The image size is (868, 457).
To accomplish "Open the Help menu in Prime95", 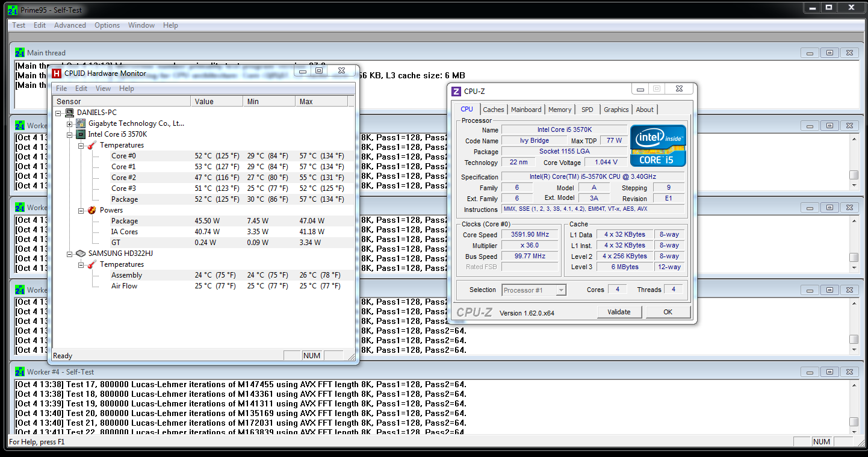I will 170,25.
